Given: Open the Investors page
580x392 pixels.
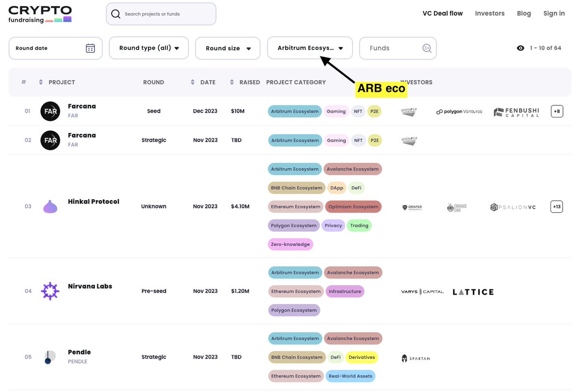Looking at the screenshot, I should click(x=490, y=14).
